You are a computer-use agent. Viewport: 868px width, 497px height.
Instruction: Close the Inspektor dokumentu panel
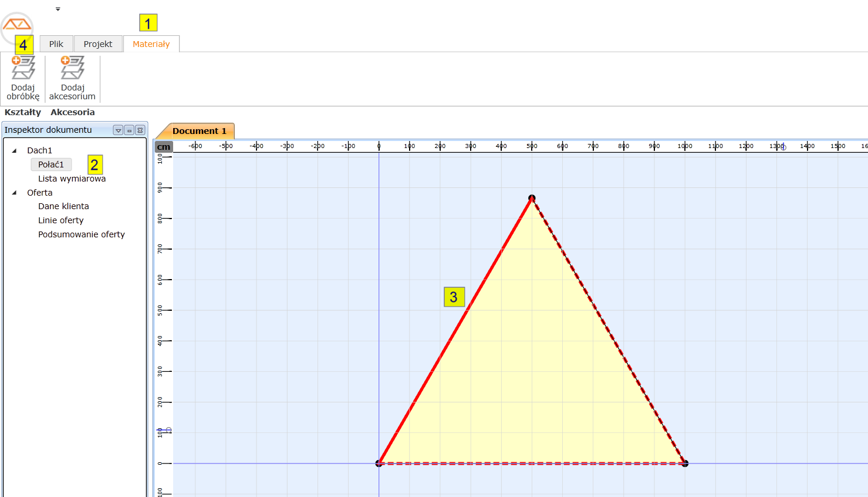140,130
